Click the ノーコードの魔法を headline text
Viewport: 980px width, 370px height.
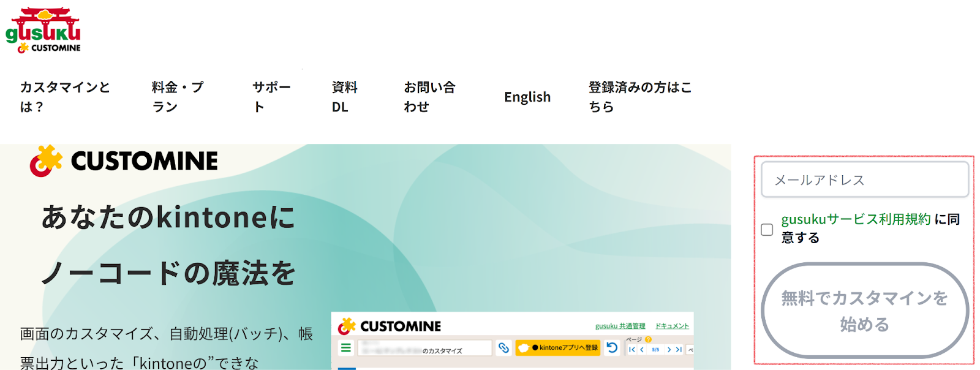(x=168, y=273)
